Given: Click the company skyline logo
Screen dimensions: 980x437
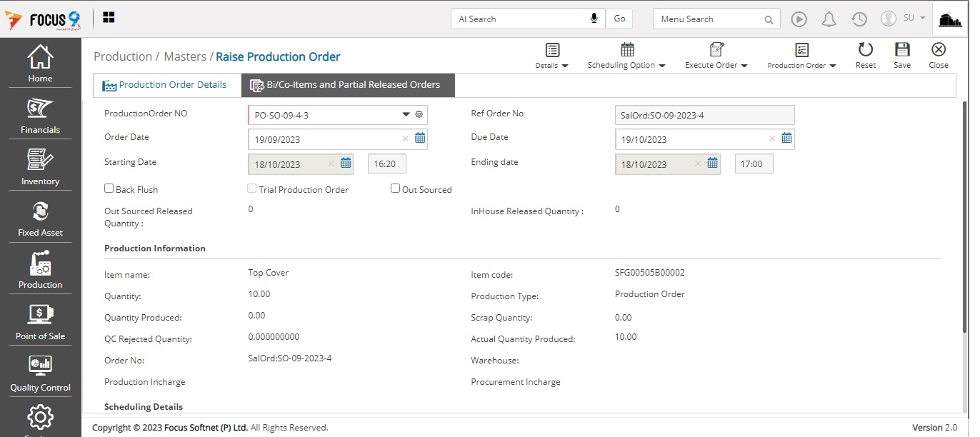Looking at the screenshot, I should coord(950,20).
